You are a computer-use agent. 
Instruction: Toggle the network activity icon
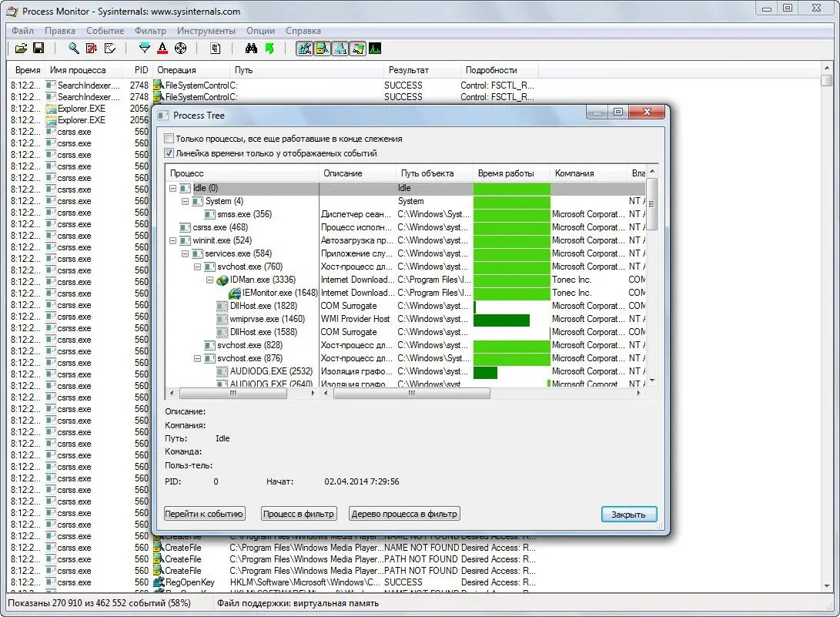(340, 49)
